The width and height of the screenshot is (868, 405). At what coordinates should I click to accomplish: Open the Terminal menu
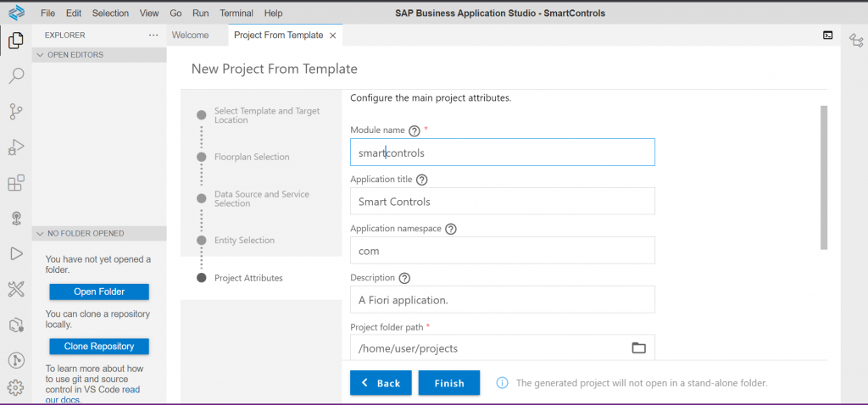236,13
